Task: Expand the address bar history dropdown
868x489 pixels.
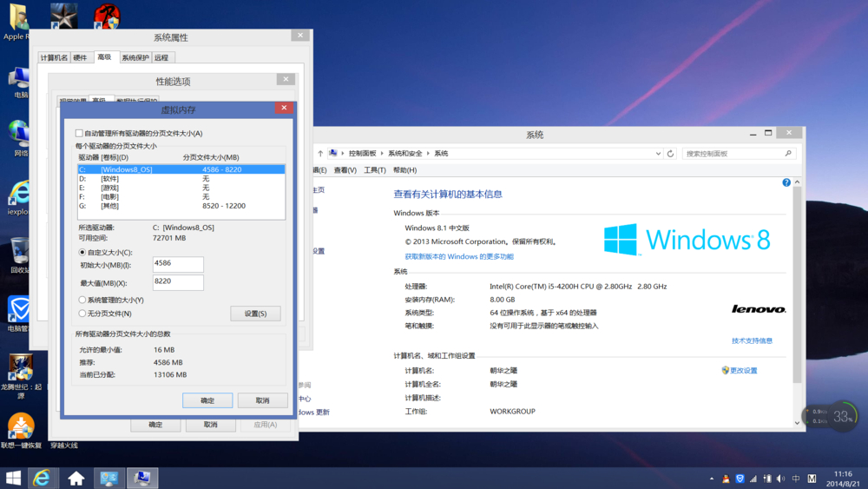Action: [x=658, y=154]
